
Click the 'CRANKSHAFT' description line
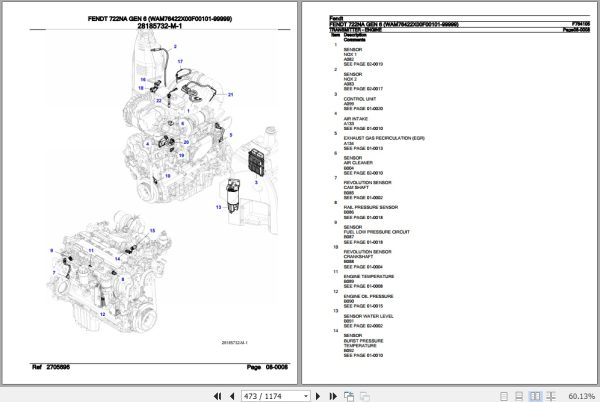pos(358,257)
